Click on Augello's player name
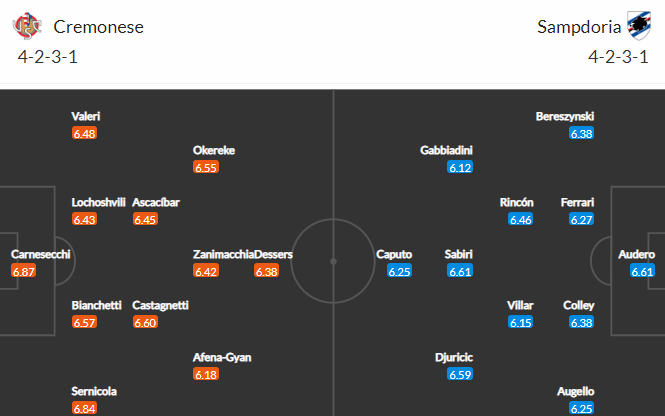The width and height of the screenshot is (665, 416). click(x=576, y=391)
